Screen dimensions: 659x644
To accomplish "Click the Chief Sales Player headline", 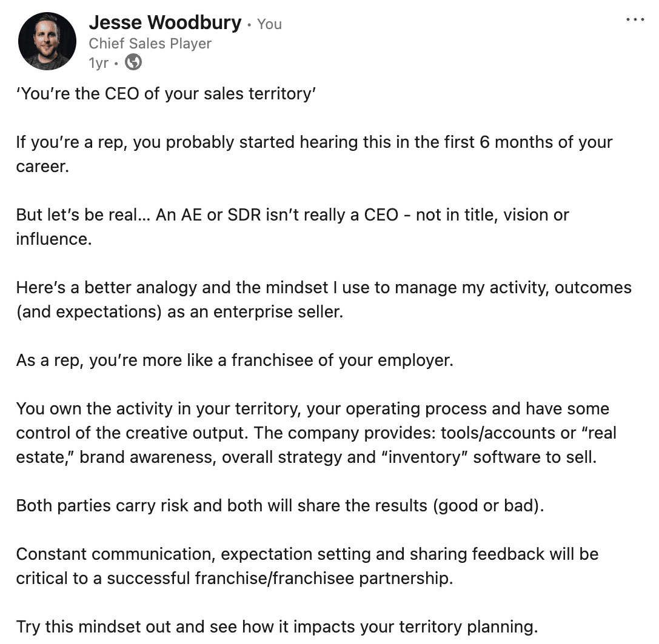I will (x=150, y=43).
